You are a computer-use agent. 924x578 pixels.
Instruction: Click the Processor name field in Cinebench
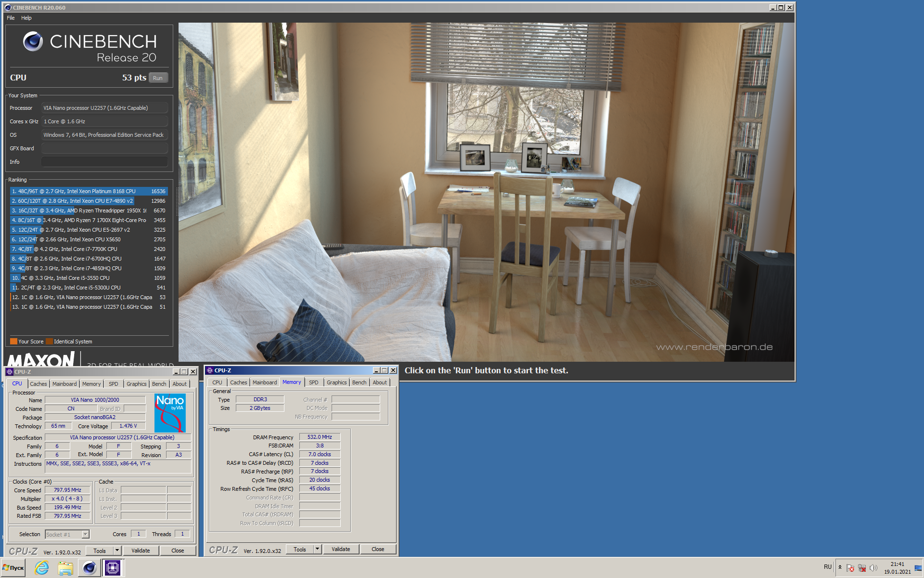pyautogui.click(x=104, y=108)
